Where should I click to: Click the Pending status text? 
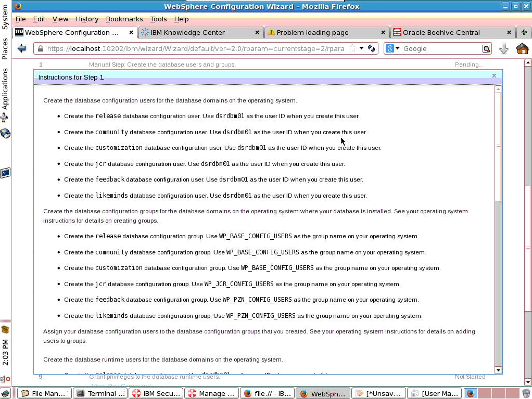point(469,65)
